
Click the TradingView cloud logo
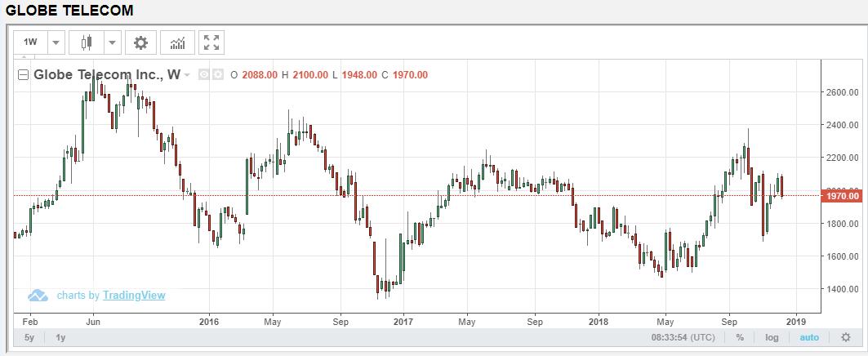pyautogui.click(x=38, y=296)
